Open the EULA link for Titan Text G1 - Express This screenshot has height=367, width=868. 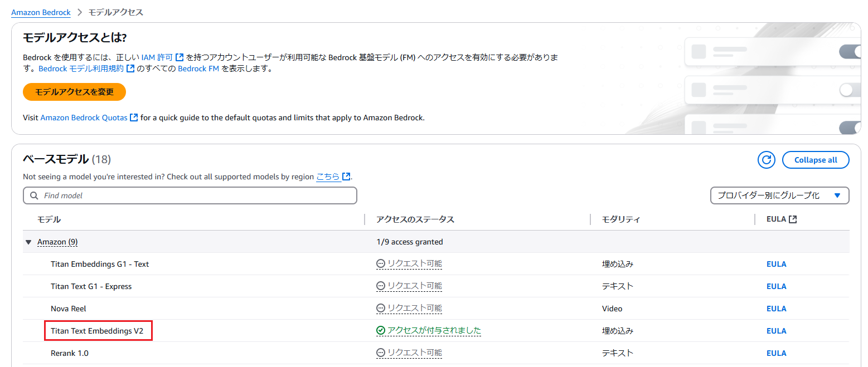[x=776, y=286]
